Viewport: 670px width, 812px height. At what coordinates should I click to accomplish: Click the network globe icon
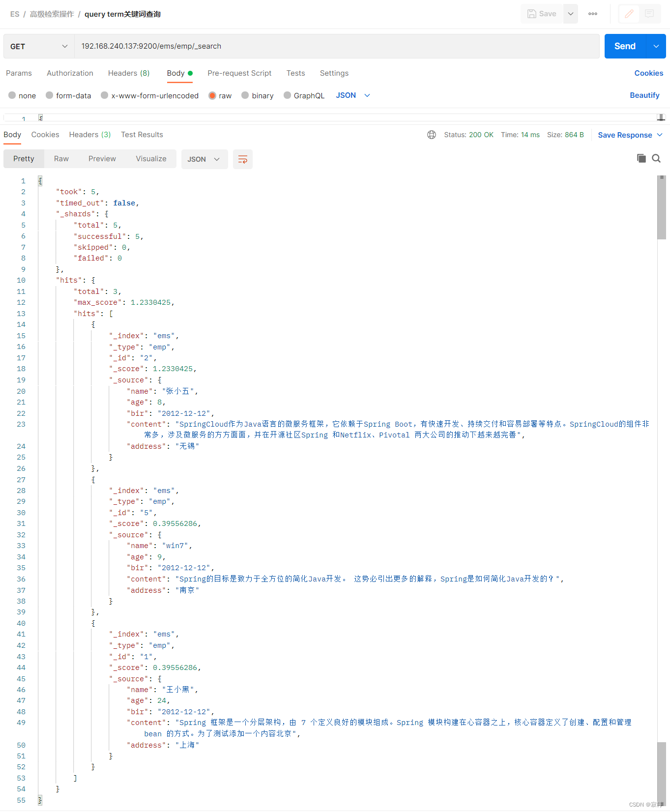(x=432, y=135)
